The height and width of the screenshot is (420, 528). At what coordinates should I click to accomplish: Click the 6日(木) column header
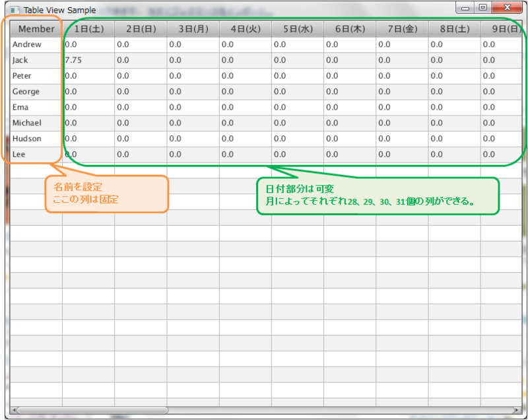coord(350,29)
